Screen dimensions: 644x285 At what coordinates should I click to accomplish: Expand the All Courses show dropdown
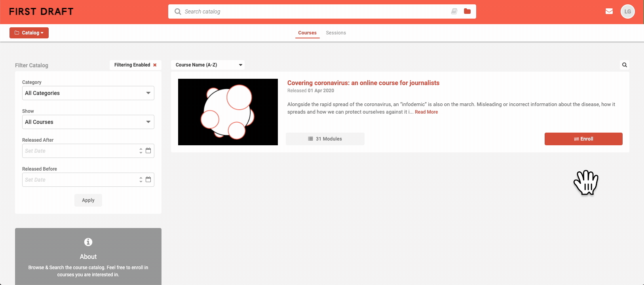tap(88, 122)
